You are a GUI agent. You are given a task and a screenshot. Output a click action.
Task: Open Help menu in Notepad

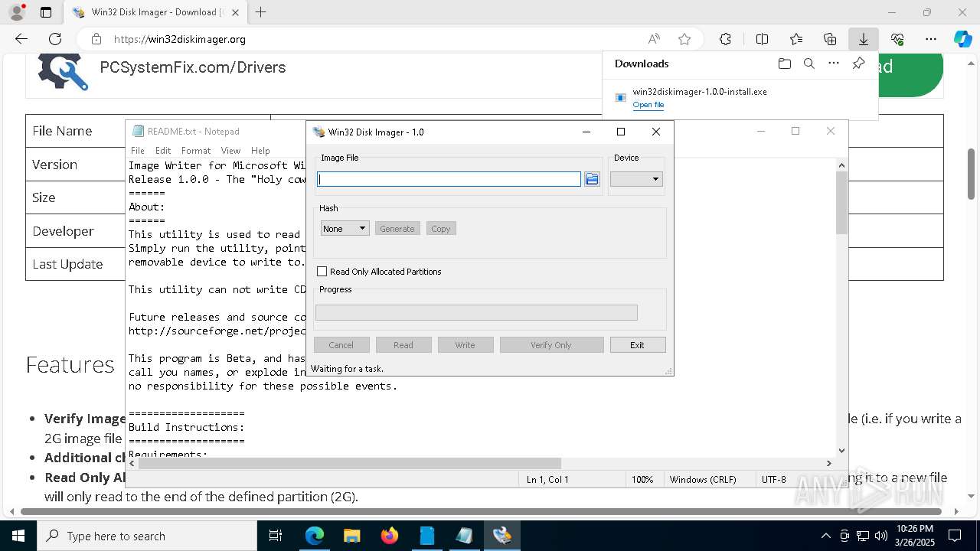click(x=260, y=151)
